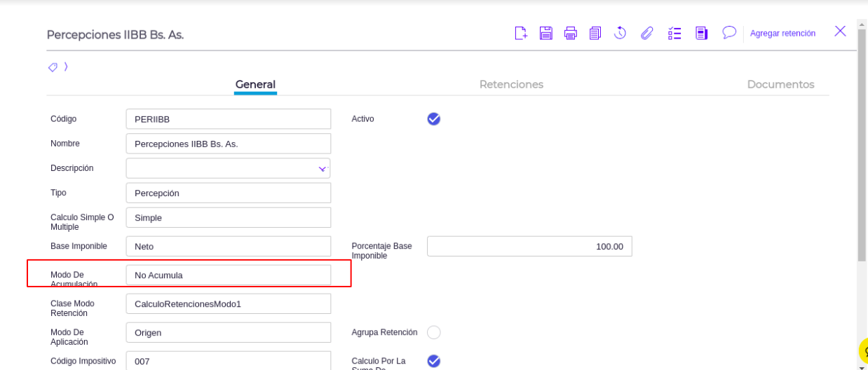
Task: Open the Base Imponible field showing Neto
Action: pyautogui.click(x=228, y=247)
